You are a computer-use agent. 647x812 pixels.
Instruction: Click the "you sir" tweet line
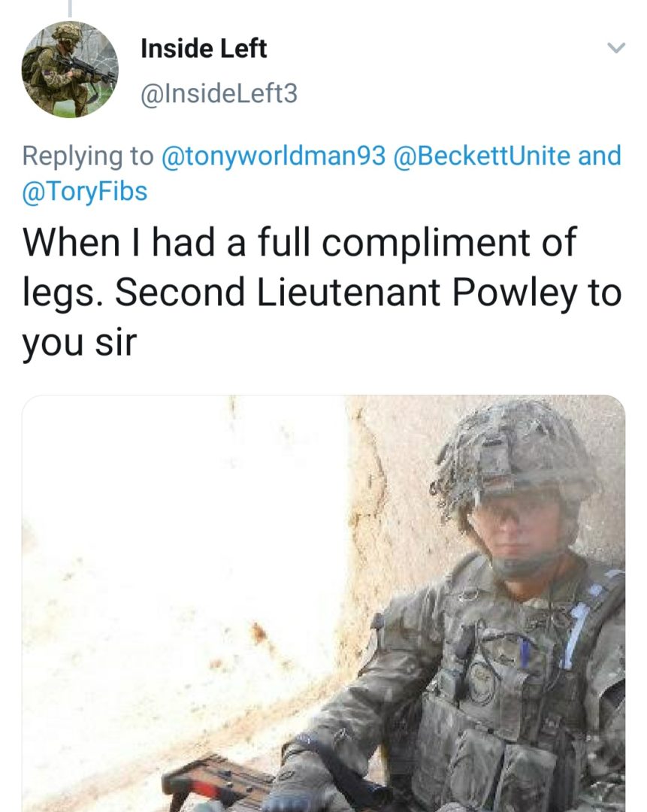tap(79, 343)
